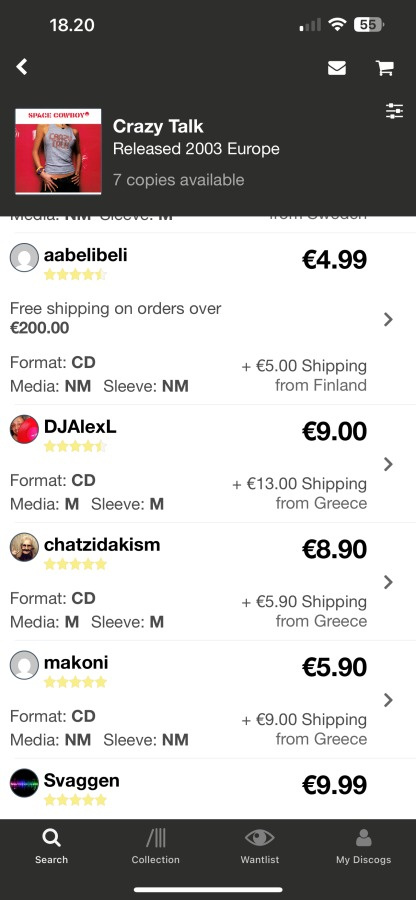Tap the makoni default avatar
This screenshot has width=416, height=900.
click(x=24, y=665)
